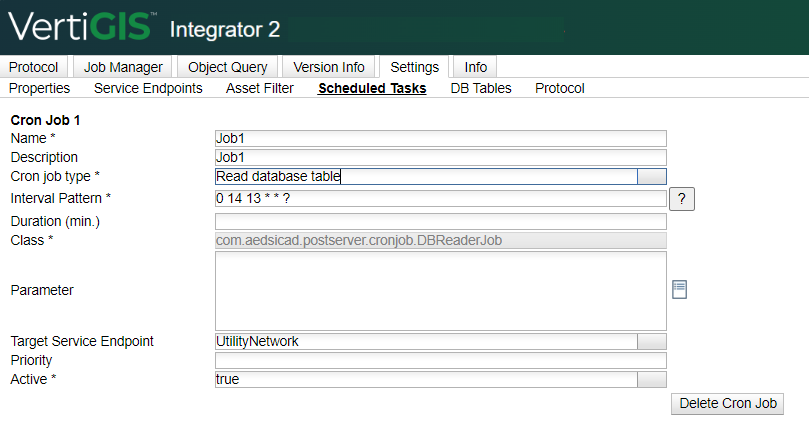Select the Version Info tab
Image resolution: width=809 pixels, height=425 pixels.
[x=329, y=67]
